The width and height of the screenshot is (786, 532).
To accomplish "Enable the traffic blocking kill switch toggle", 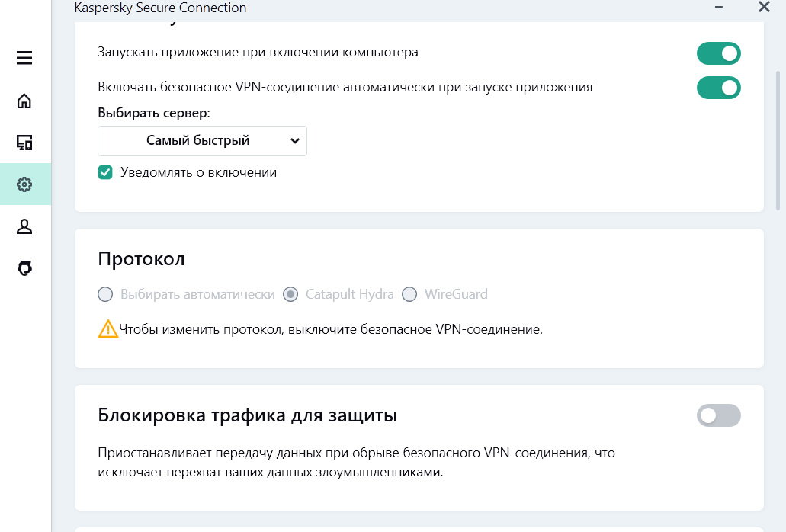I will tap(718, 415).
